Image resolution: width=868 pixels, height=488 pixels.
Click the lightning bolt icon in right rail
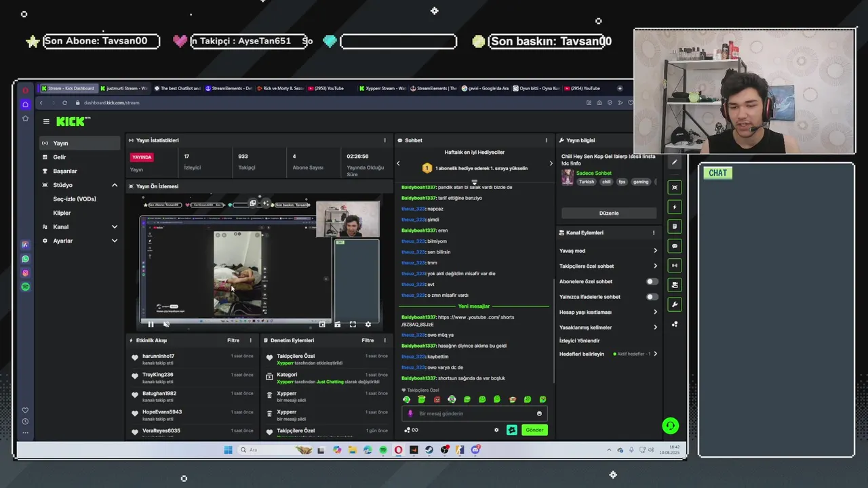pyautogui.click(x=674, y=207)
